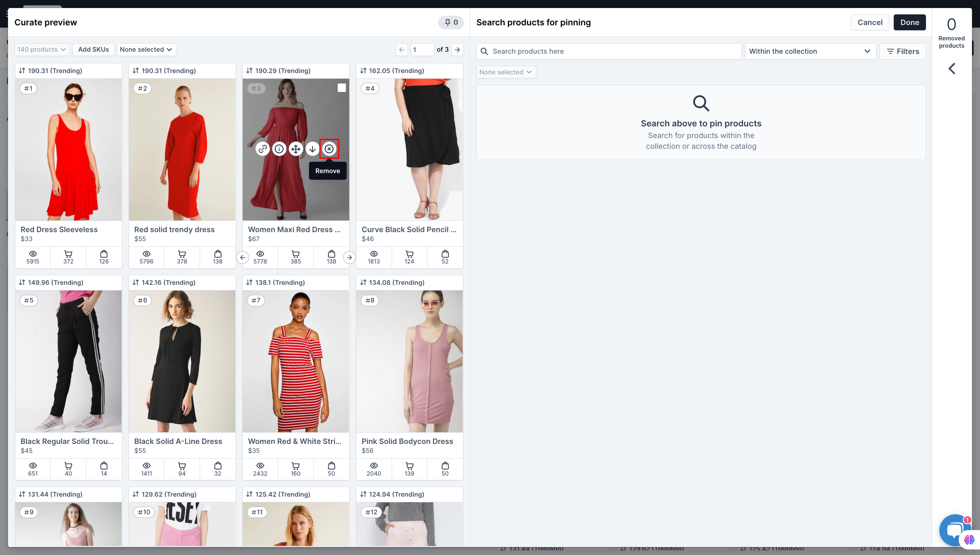Click the left arrow on the product #3 stats row
Viewport: 980px width, 555px height.
tap(243, 258)
